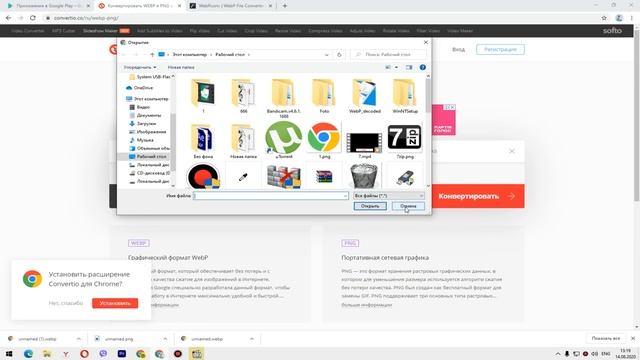Image resolution: width=640 pixels, height=360 pixels.
Task: Open file type filter Все файлы dropdown
Action: (389, 196)
